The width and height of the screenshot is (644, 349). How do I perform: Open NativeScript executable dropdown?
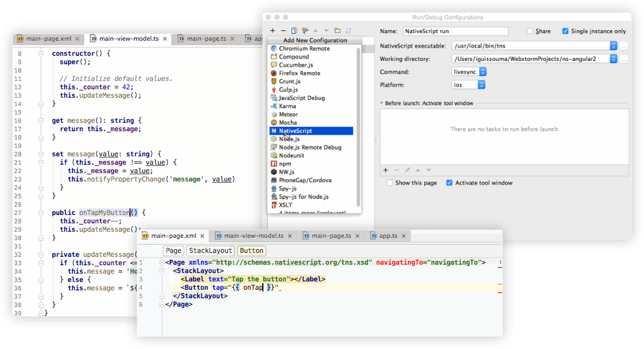coord(613,46)
